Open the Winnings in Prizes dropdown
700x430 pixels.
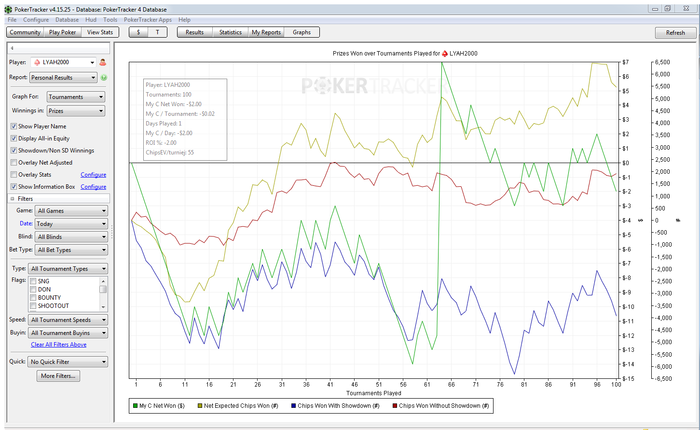tap(76, 111)
